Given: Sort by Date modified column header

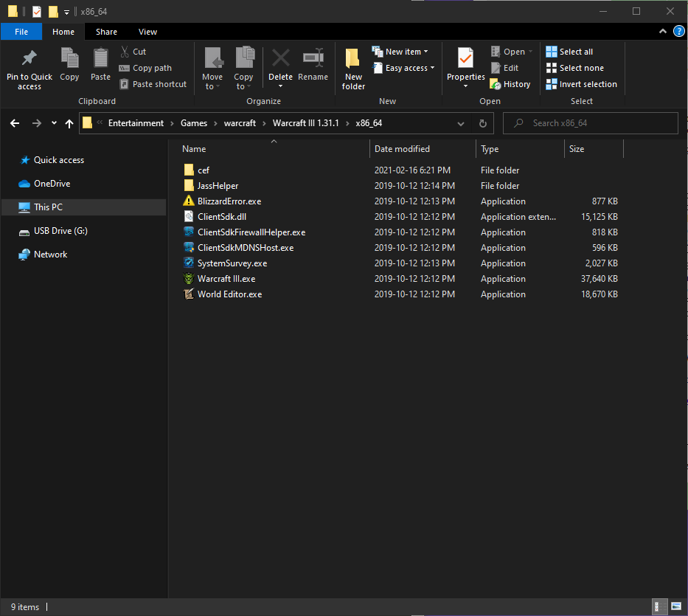Looking at the screenshot, I should [x=423, y=149].
